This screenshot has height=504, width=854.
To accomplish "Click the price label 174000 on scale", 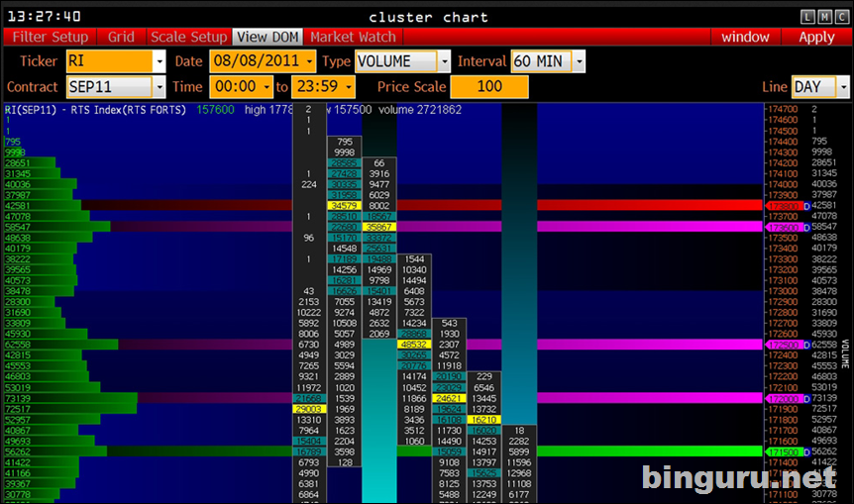I will [783, 184].
